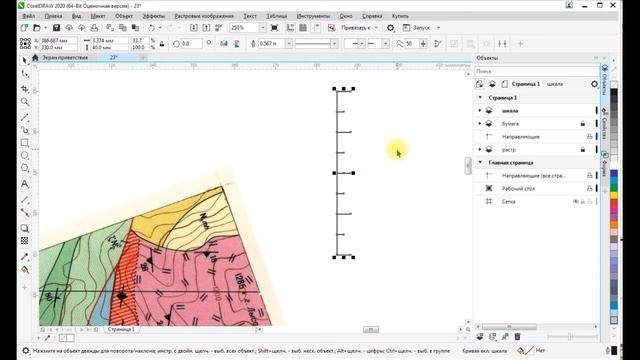Click the Export icon in toolbar

[x=207, y=28]
